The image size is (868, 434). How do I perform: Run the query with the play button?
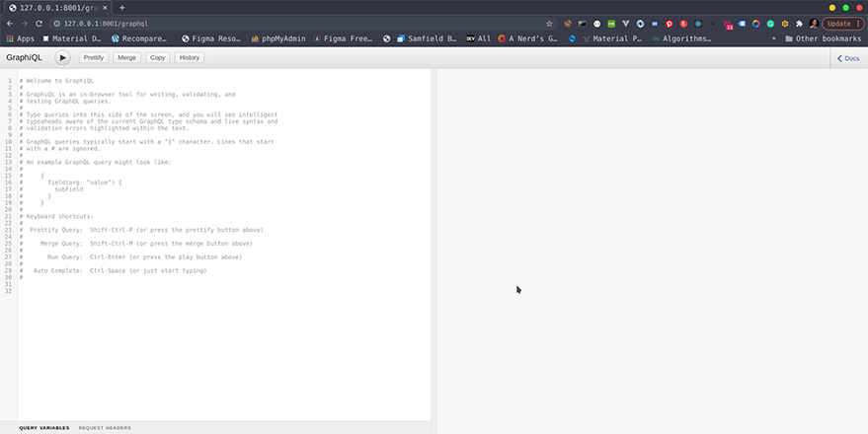click(x=62, y=57)
